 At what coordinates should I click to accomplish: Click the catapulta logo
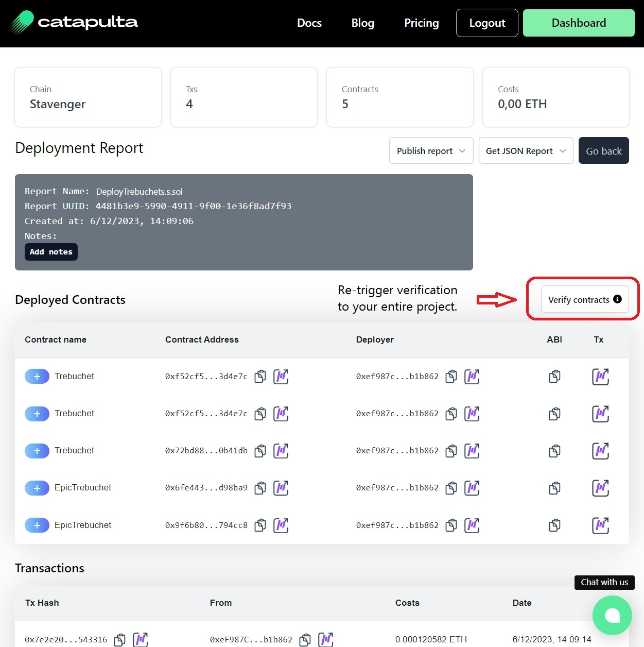tap(74, 23)
